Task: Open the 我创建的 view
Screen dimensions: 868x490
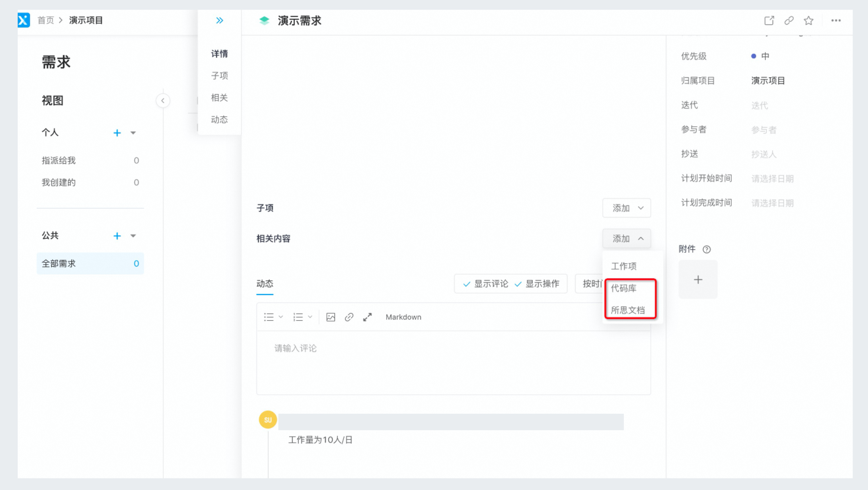Action: coord(90,182)
